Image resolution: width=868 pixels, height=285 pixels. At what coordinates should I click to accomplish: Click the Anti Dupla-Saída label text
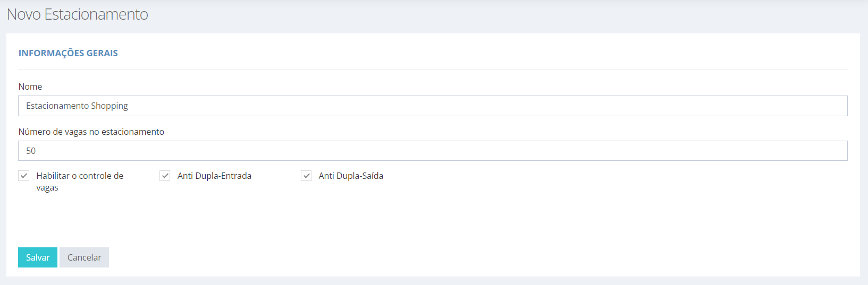click(351, 176)
